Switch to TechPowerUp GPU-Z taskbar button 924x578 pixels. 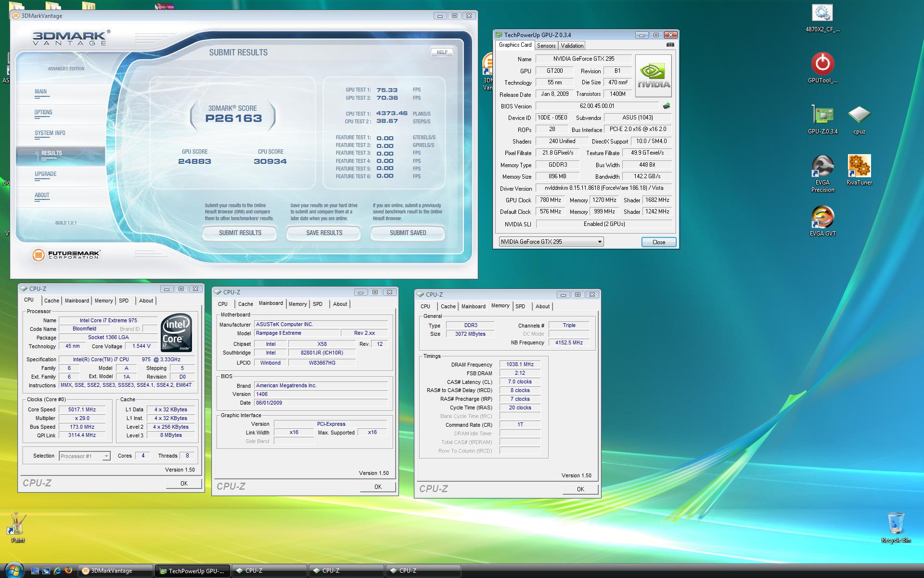(x=192, y=571)
